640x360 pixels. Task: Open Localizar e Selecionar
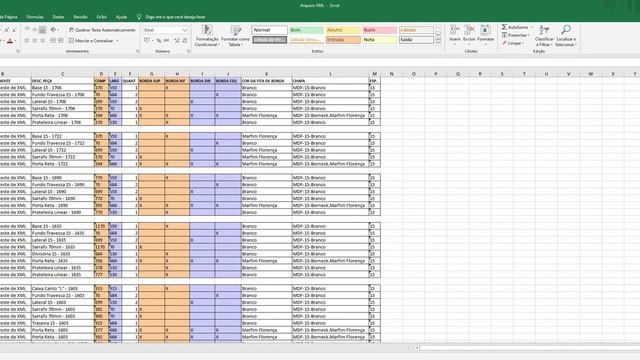566,36
